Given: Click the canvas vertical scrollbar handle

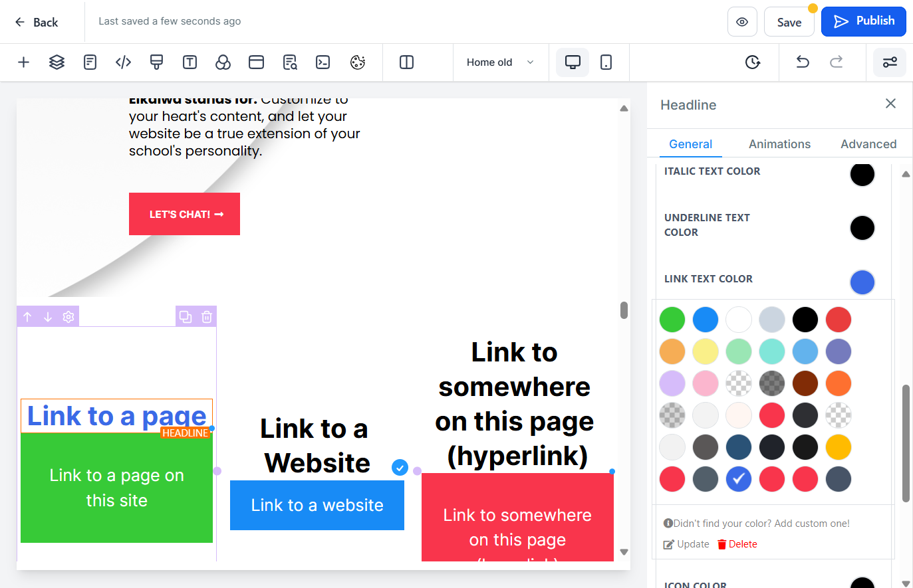Looking at the screenshot, I should (x=624, y=310).
